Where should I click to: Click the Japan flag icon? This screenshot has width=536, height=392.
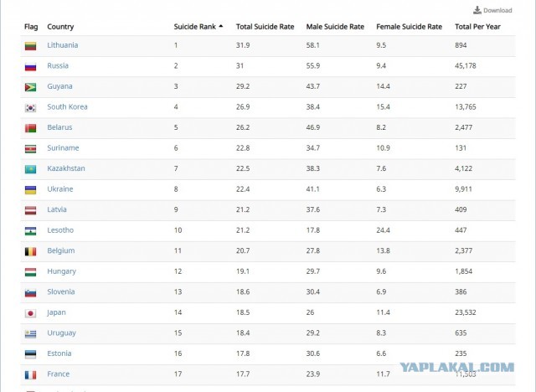coord(30,313)
